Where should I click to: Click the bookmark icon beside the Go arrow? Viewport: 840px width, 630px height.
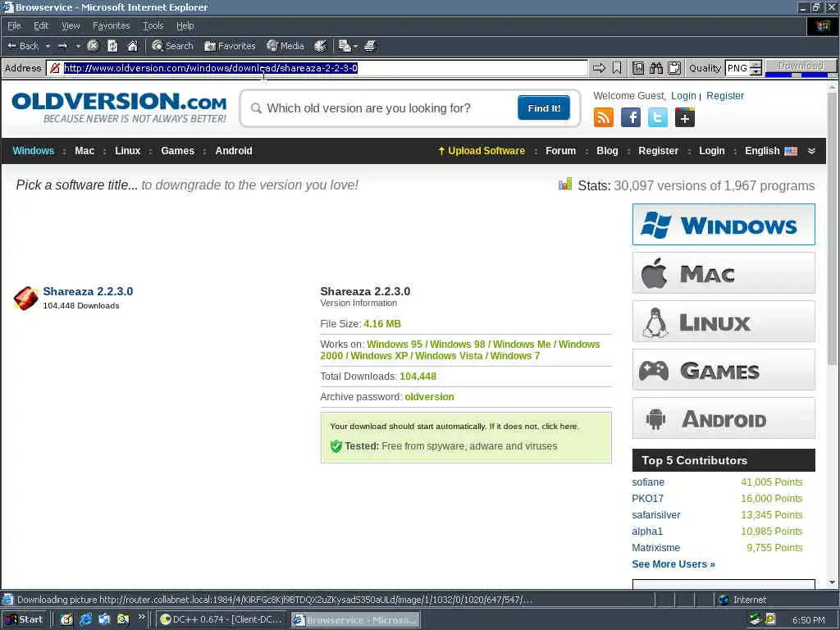tap(617, 68)
